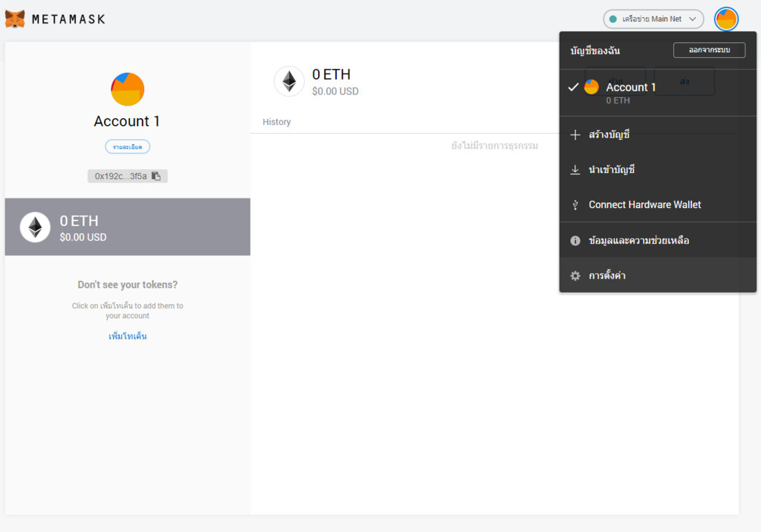Click the รายละเอียด details button
This screenshot has height=532, width=761.
click(x=127, y=147)
